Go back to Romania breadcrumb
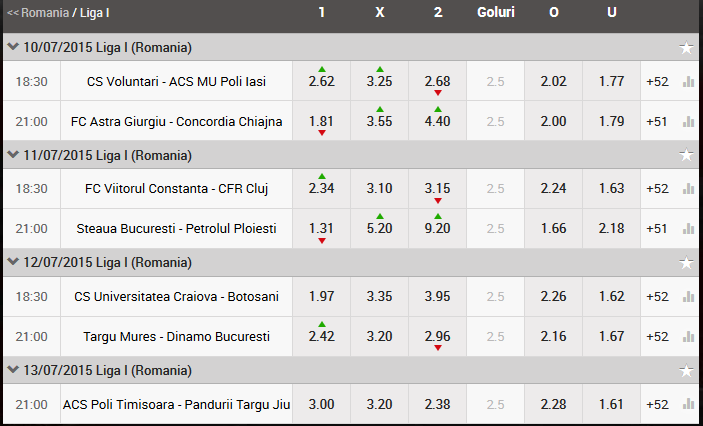Screen dimensions: 703x426 pos(38,14)
